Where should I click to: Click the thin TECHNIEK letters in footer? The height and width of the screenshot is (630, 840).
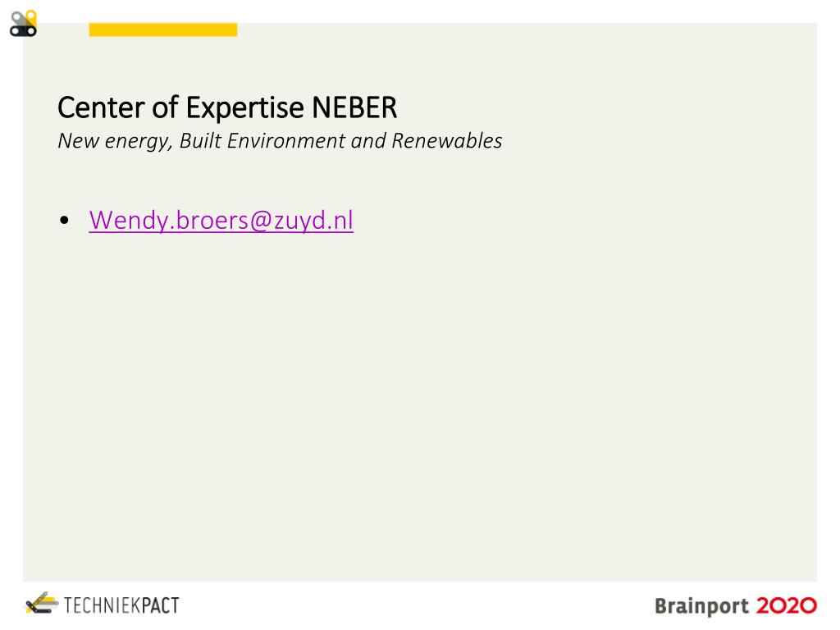coord(103,605)
